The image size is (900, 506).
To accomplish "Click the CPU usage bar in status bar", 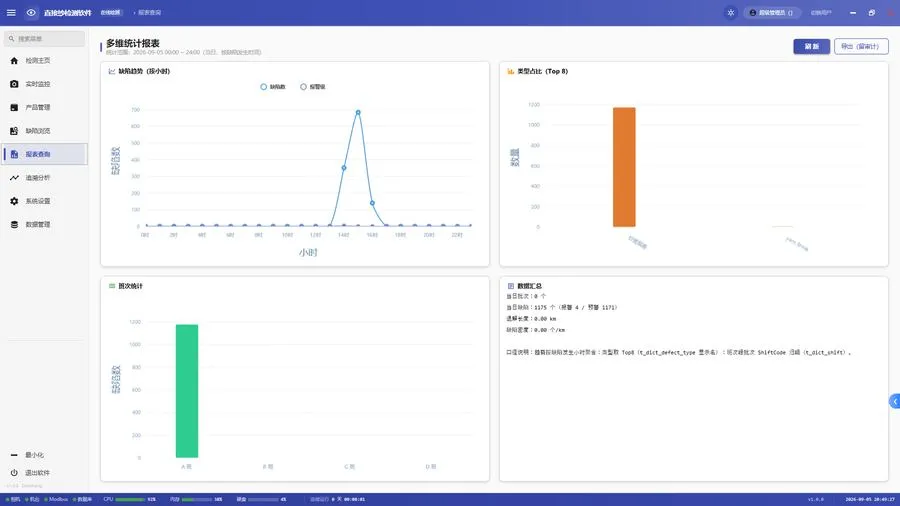I will 130,500.
